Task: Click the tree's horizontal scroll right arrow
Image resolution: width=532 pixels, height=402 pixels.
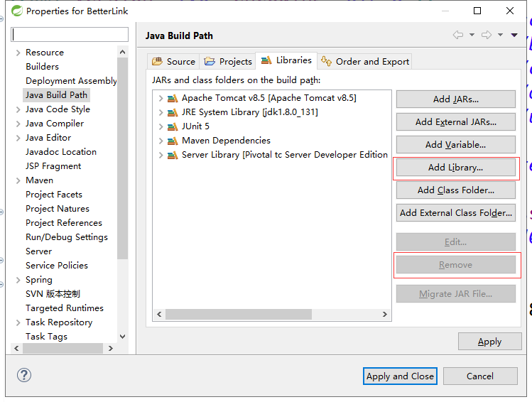Action: tap(110, 349)
